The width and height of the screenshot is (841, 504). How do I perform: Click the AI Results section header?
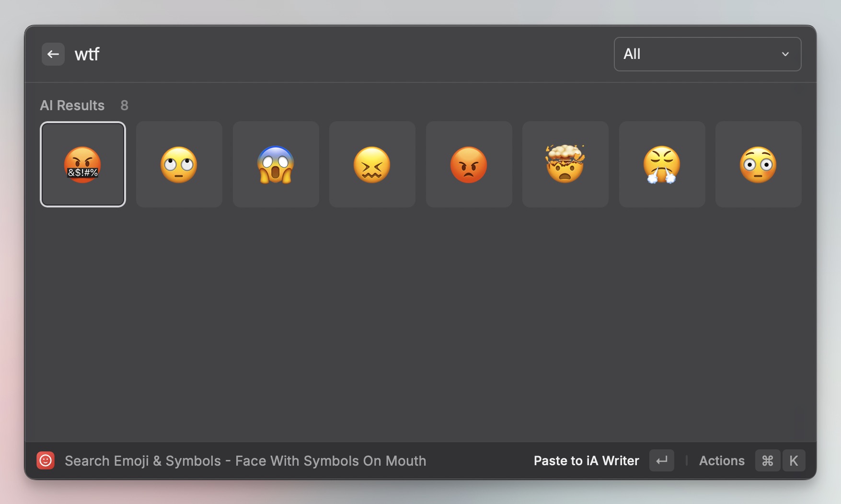point(72,105)
